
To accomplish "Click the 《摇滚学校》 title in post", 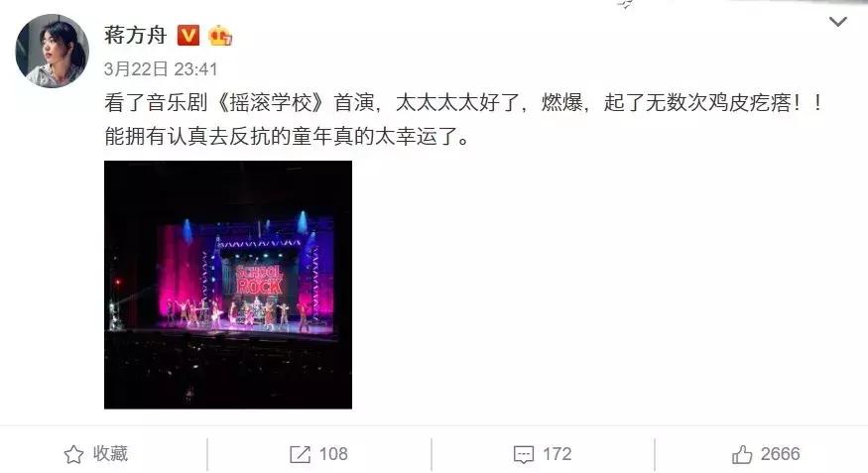I will pos(270,103).
